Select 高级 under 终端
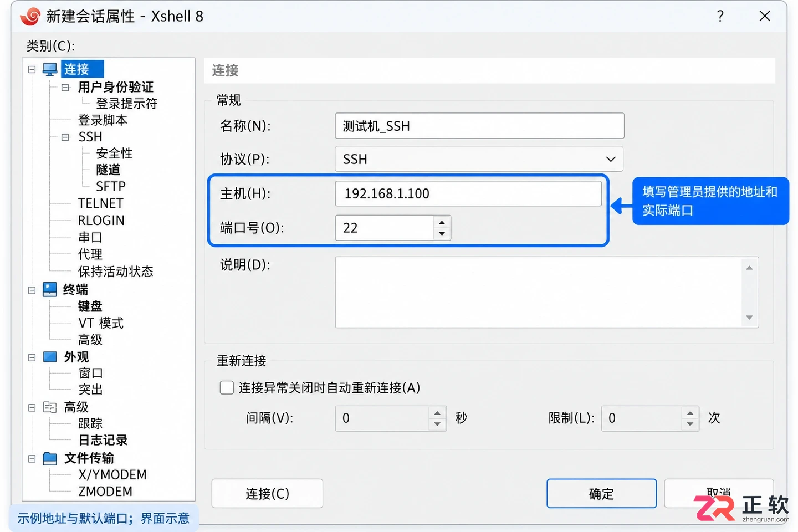Image resolution: width=798 pixels, height=532 pixels. pos(90,340)
